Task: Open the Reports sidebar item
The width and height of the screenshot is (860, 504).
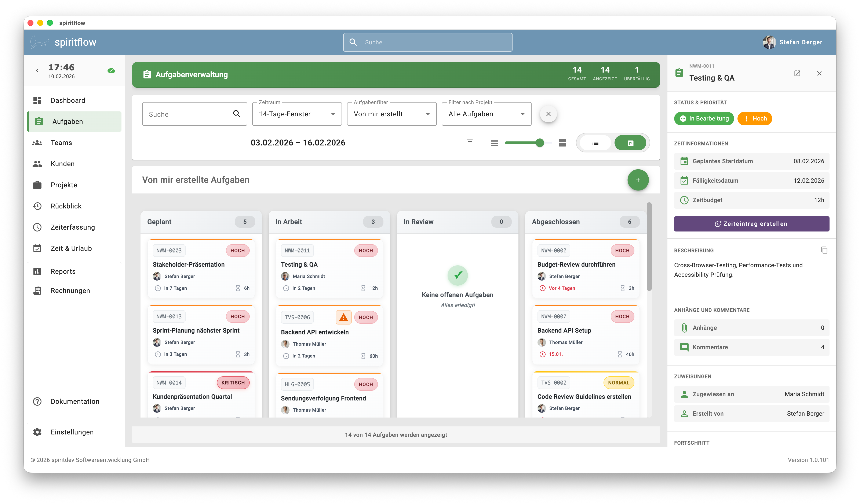Action: pyautogui.click(x=63, y=271)
